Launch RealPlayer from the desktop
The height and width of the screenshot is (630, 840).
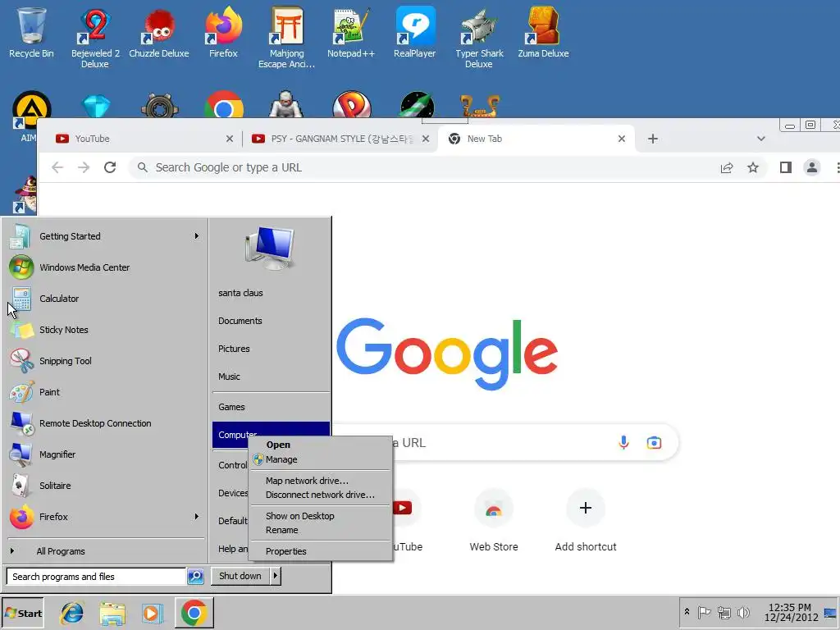(414, 33)
